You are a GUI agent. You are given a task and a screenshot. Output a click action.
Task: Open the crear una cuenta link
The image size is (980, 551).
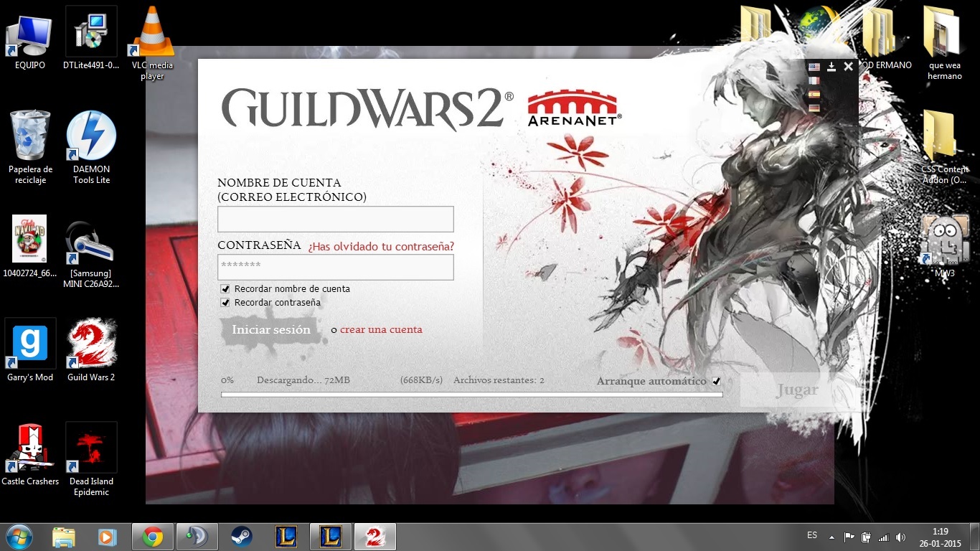coord(381,330)
